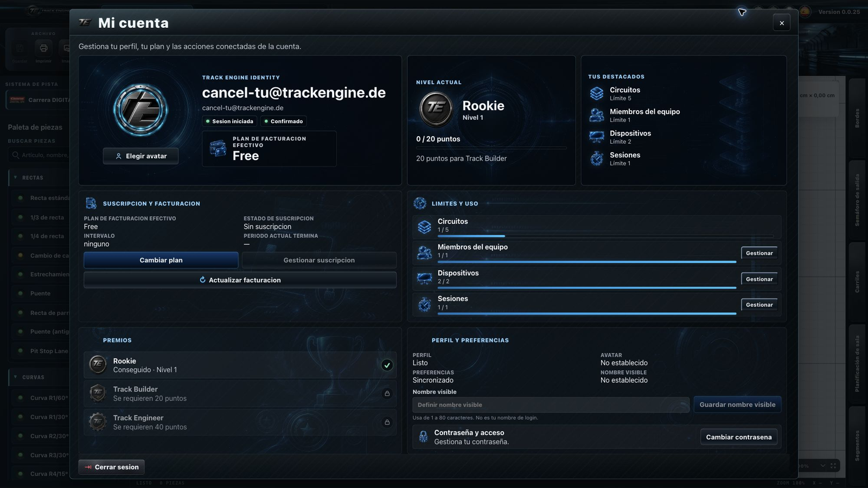Click the Confirmado status badge
The width and height of the screenshot is (868, 488).
point(284,121)
